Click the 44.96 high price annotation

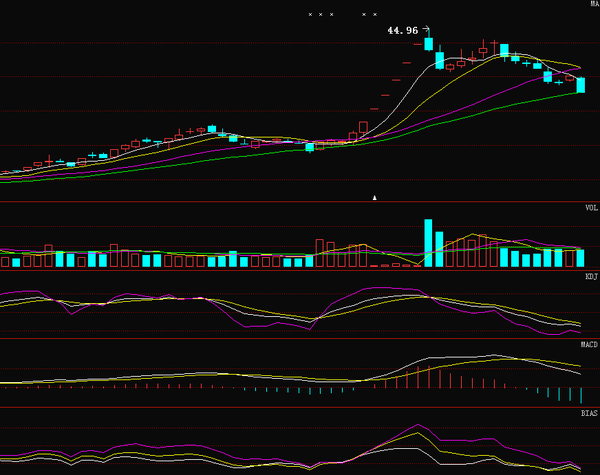(x=403, y=31)
